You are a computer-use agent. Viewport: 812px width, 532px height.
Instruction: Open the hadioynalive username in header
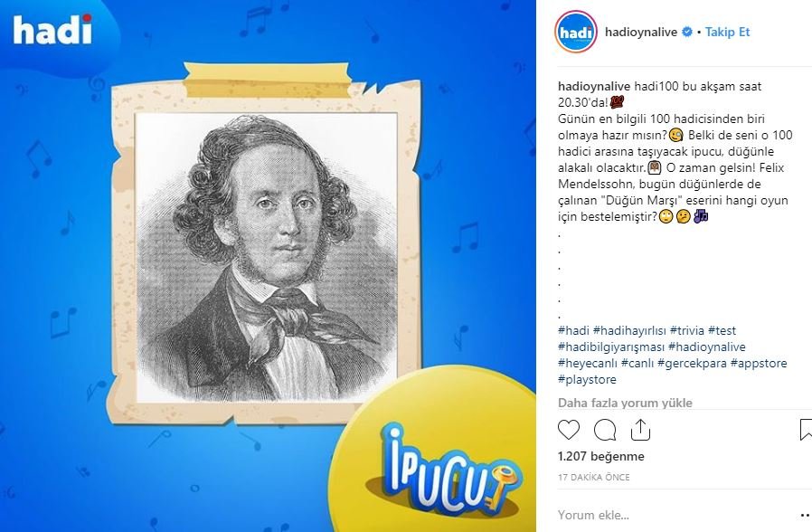pyautogui.click(x=640, y=32)
